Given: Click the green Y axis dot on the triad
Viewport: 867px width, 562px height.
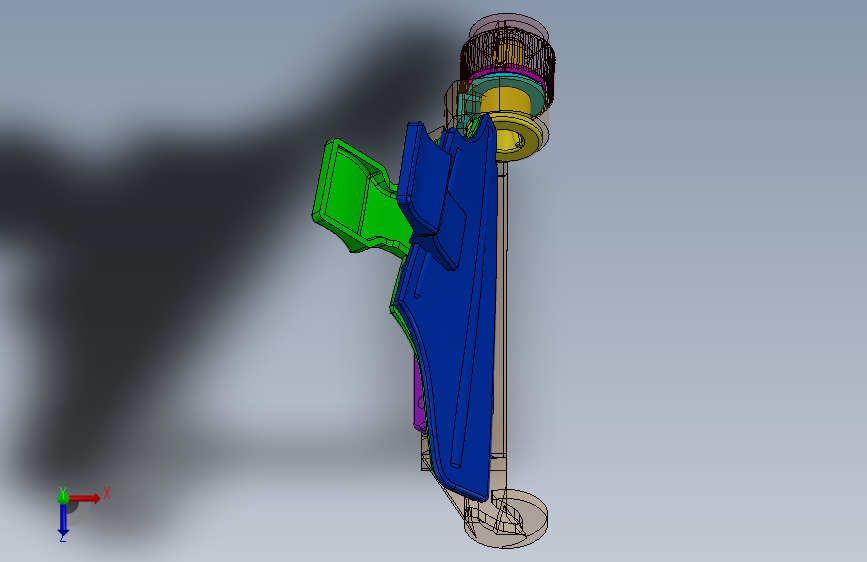Looking at the screenshot, I should [x=63, y=497].
